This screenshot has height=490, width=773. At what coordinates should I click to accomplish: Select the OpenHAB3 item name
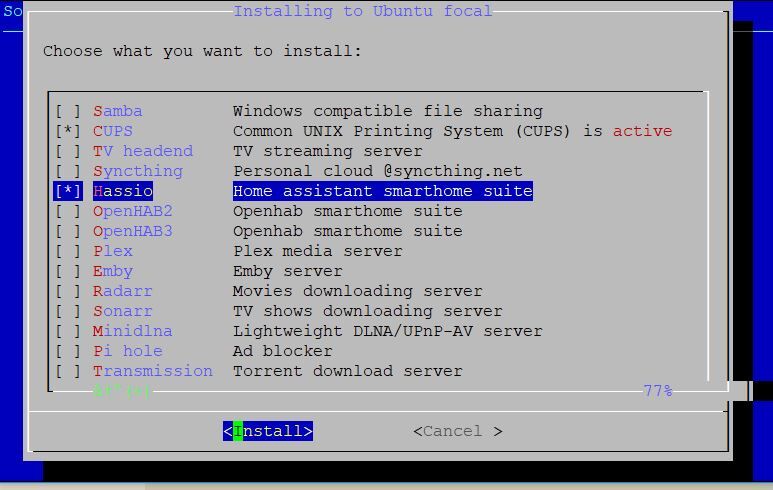[133, 231]
